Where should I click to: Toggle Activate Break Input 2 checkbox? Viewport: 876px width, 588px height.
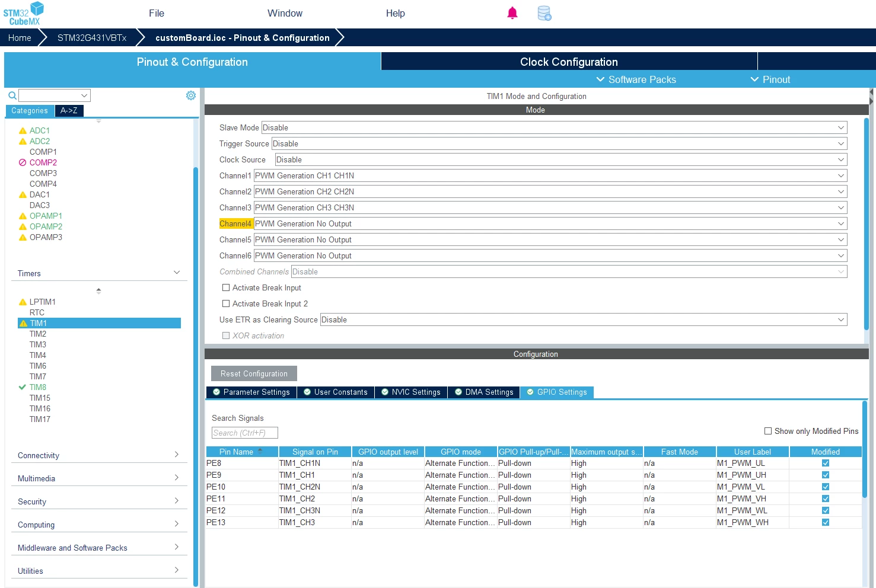[x=226, y=303]
